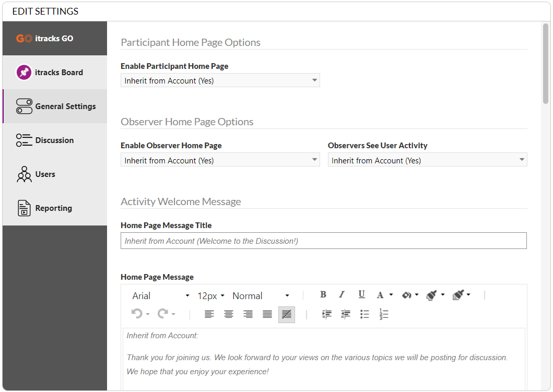Viewport: 553px width, 392px height.
Task: Open Enable Participant Home Page dropdown
Action: point(220,80)
